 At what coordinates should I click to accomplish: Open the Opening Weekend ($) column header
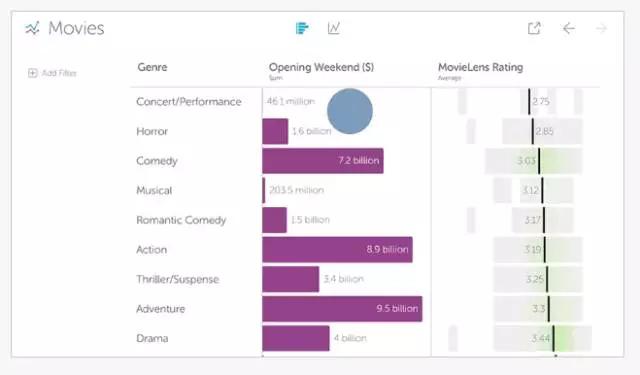tap(321, 67)
